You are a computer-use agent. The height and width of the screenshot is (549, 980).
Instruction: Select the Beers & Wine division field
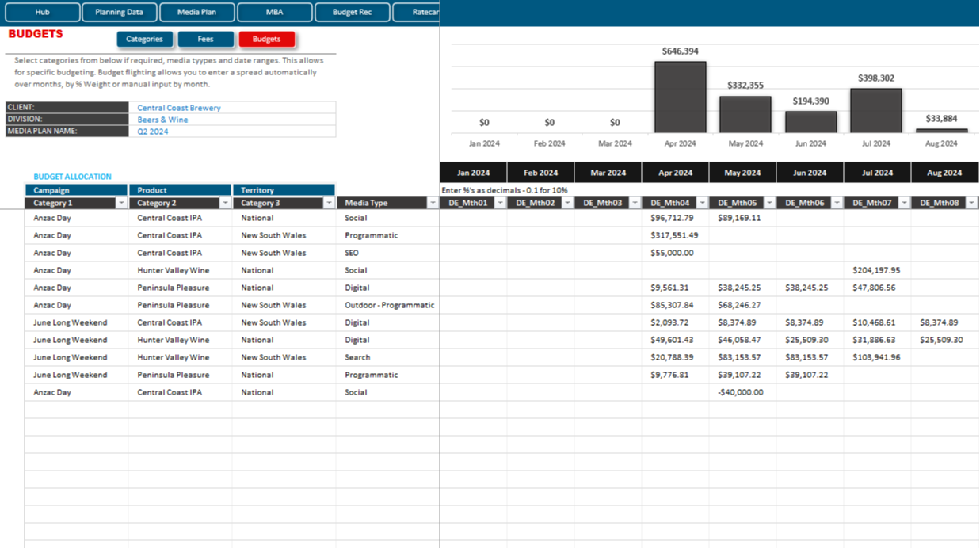tap(232, 120)
